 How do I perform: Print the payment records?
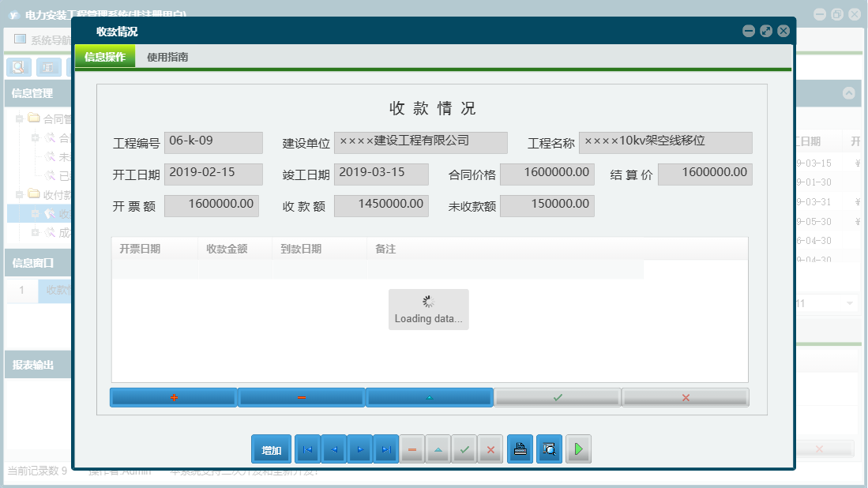520,449
